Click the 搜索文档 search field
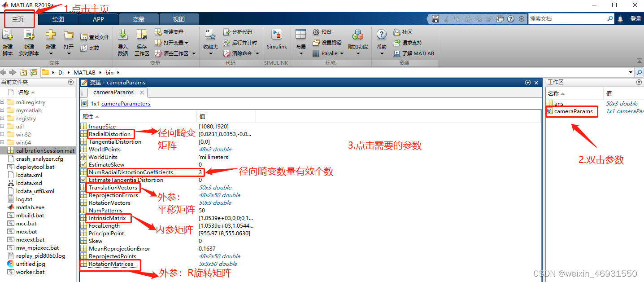The image size is (644, 282). point(568,19)
